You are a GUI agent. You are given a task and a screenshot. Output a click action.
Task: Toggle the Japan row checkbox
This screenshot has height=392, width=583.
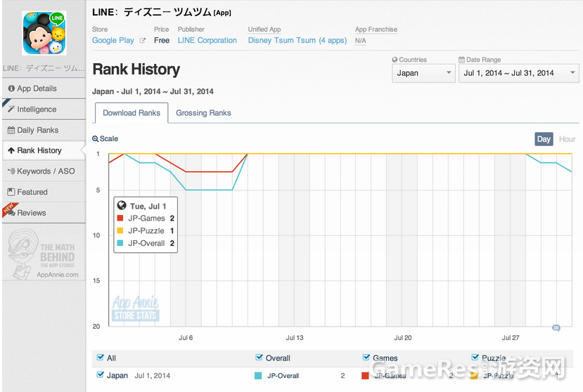coord(100,374)
